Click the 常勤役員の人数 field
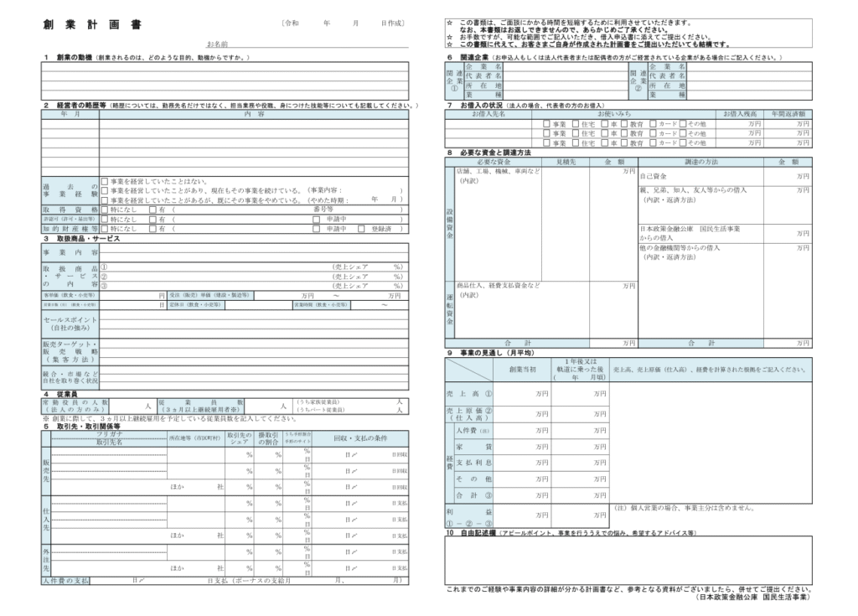858x616 pixels. point(126,406)
